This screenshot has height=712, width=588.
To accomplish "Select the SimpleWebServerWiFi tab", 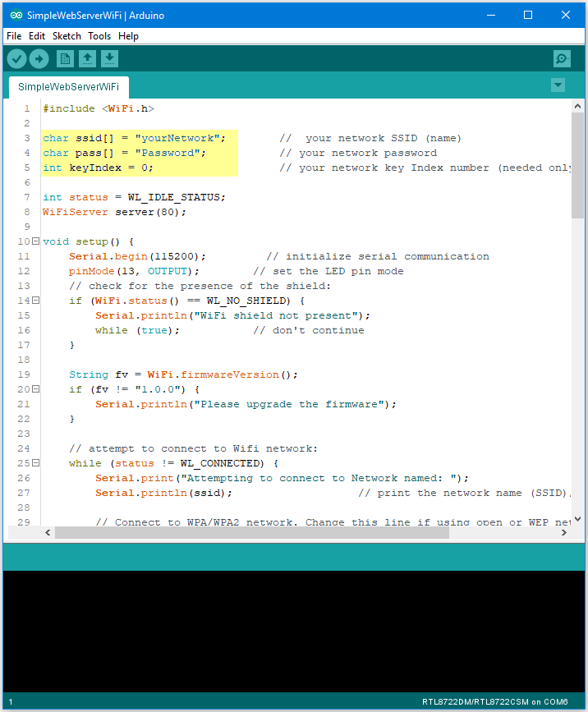I will point(68,87).
